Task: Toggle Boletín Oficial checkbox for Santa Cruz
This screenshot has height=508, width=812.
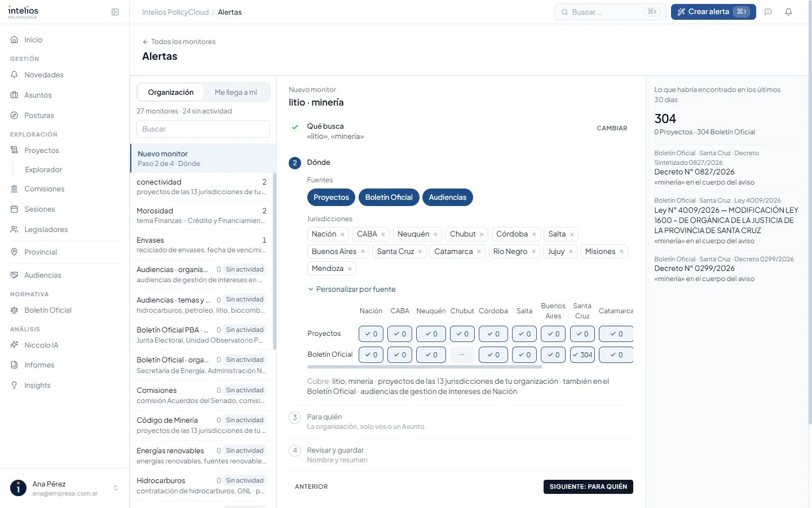Action: tap(582, 354)
